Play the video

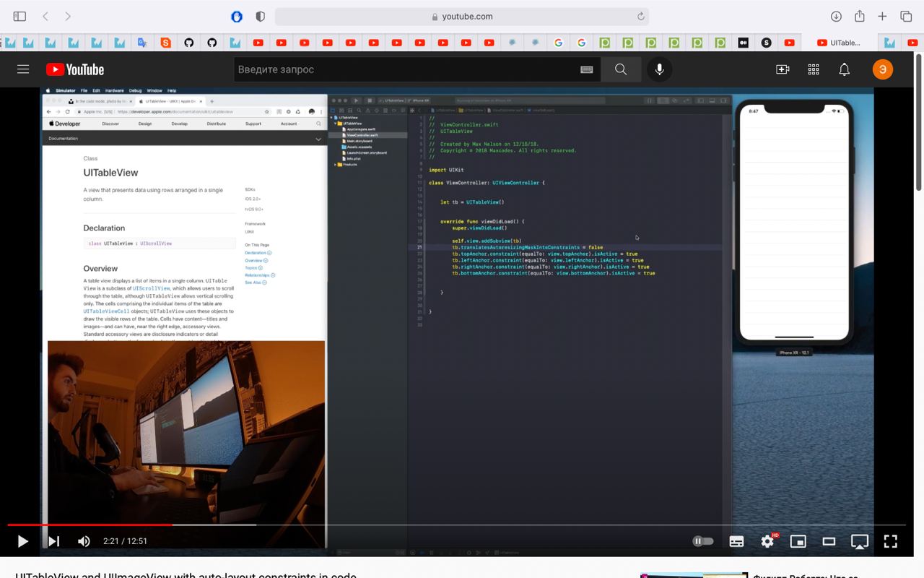coord(22,541)
